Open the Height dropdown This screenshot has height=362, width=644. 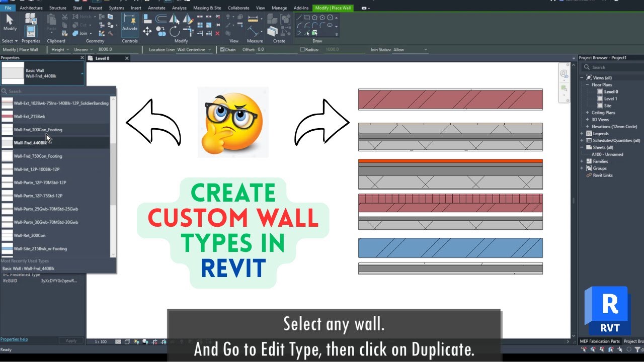click(x=59, y=50)
